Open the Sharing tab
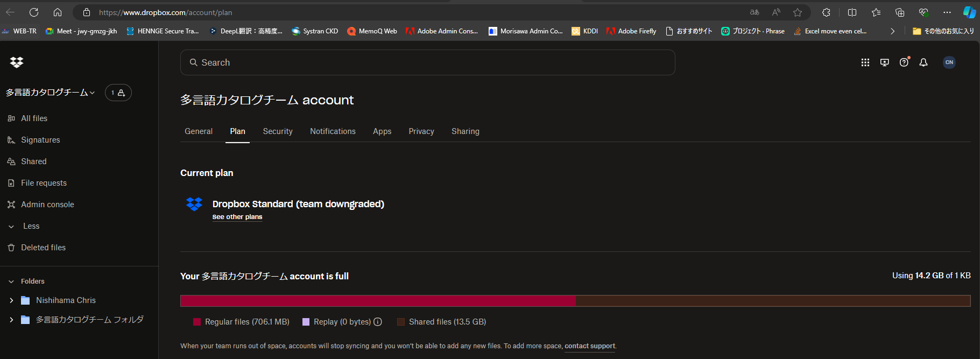The image size is (980, 359). point(465,131)
